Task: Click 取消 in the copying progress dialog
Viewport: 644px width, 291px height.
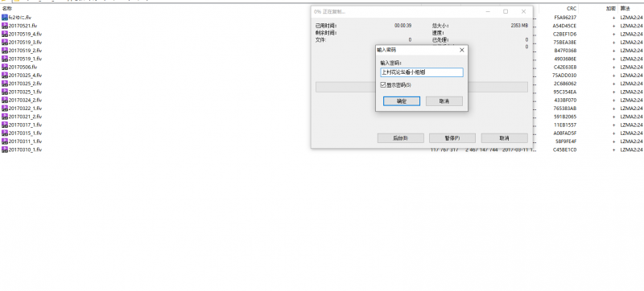Action: point(505,138)
